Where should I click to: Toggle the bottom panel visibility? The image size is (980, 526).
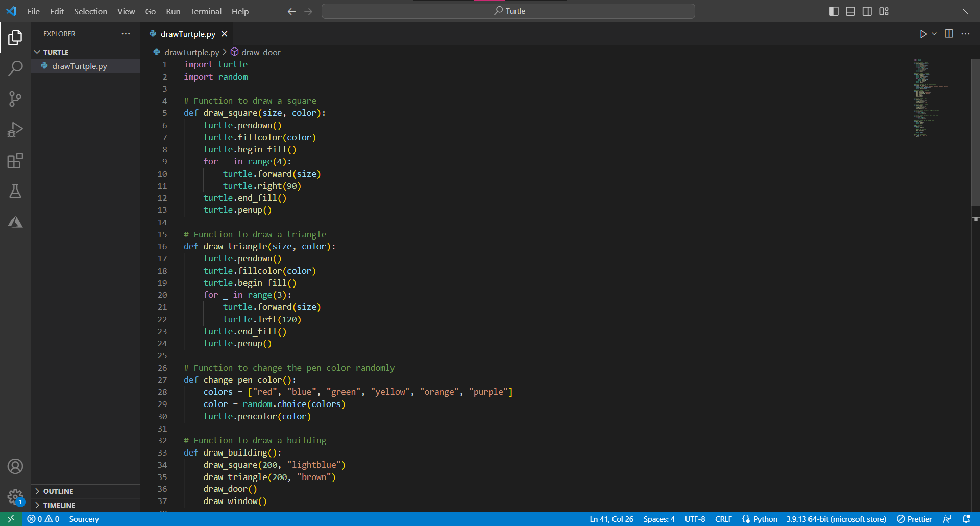coord(850,11)
